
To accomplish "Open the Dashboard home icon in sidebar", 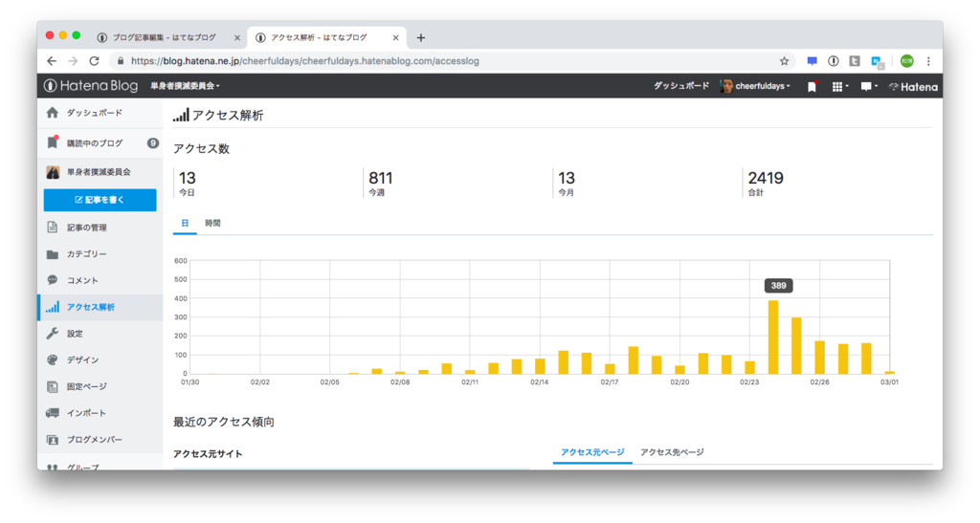I will tap(53, 113).
